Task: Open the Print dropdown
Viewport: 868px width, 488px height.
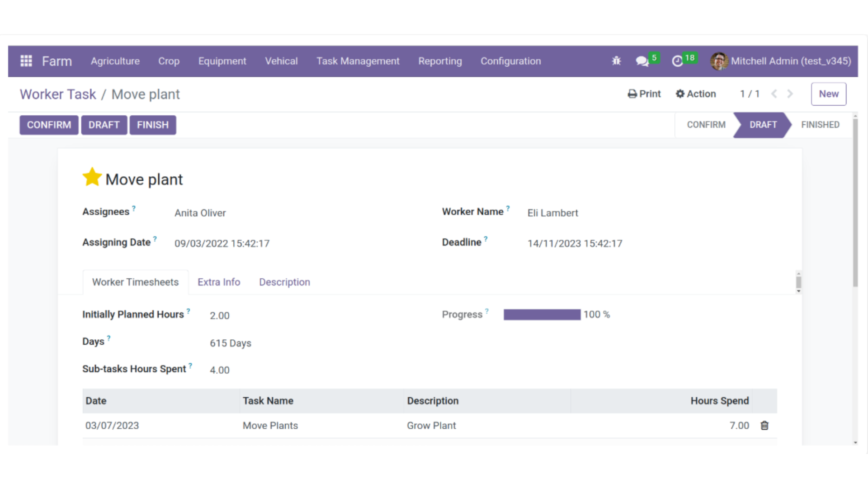Action: coord(644,94)
